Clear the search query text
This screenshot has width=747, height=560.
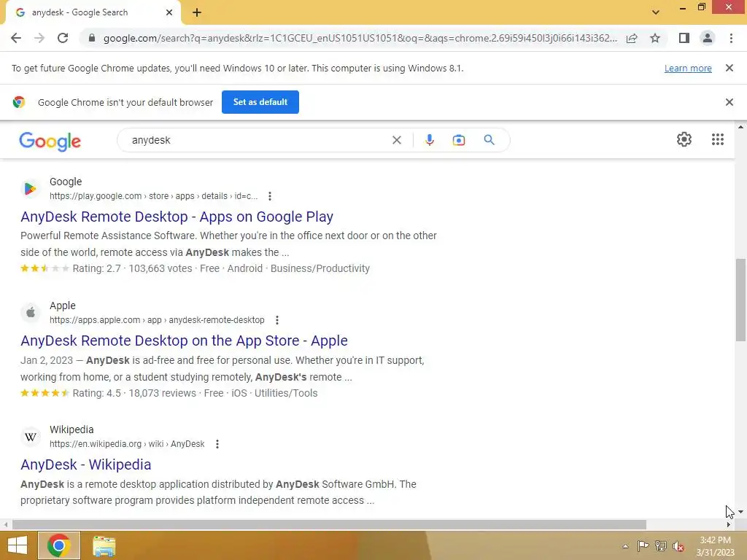pos(396,140)
